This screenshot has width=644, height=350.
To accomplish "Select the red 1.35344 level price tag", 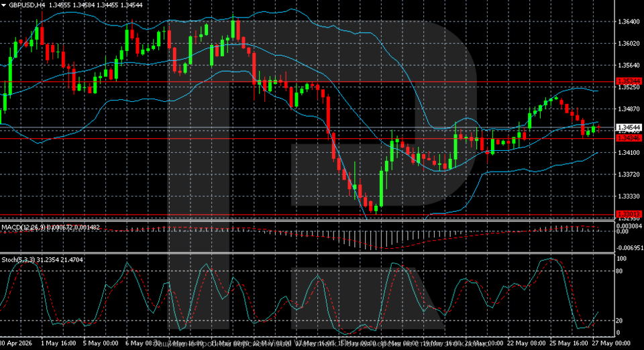I will point(629,81).
